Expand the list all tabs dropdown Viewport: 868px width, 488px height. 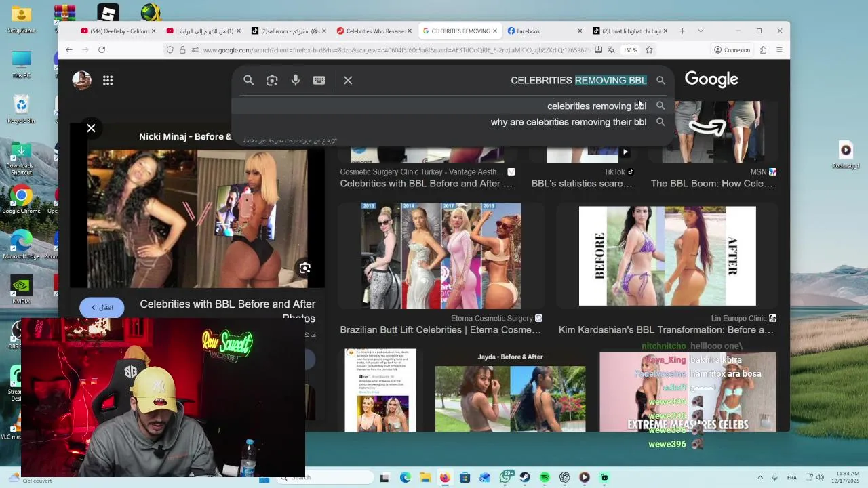click(x=701, y=30)
